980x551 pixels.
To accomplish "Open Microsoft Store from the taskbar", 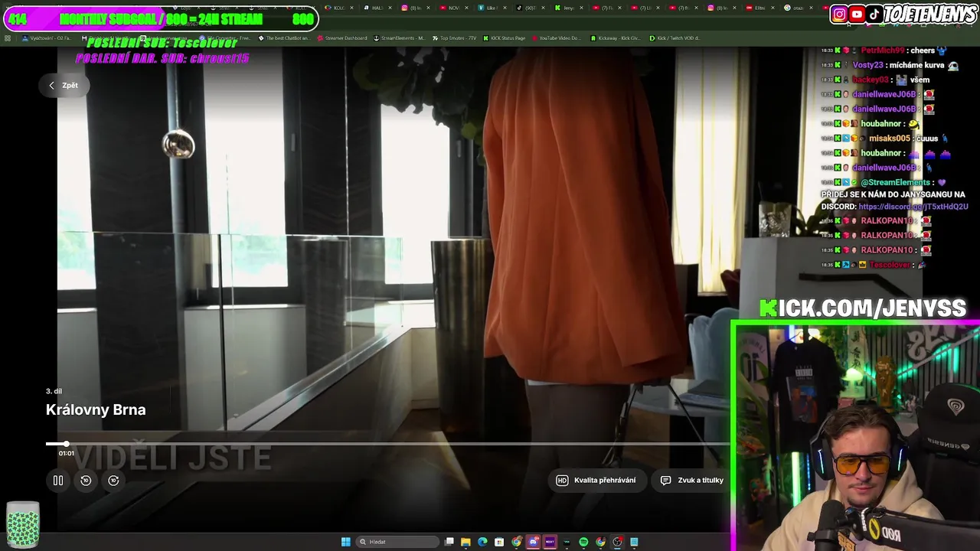I will [x=499, y=542].
